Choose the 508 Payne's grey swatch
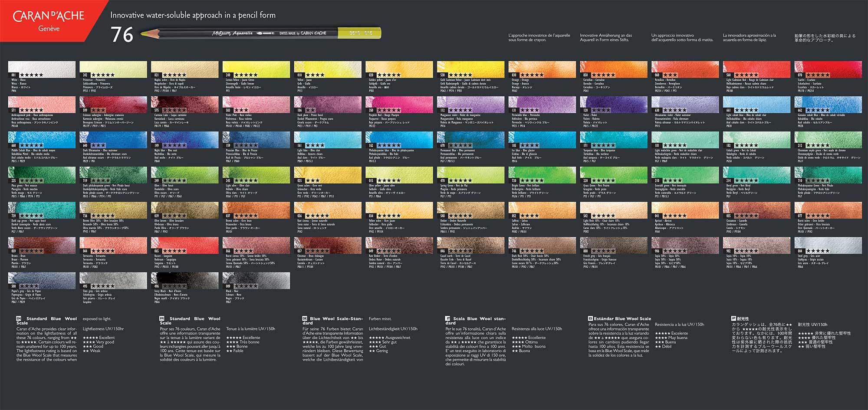This screenshot has height=410, width=868. pyautogui.click(x=42, y=281)
